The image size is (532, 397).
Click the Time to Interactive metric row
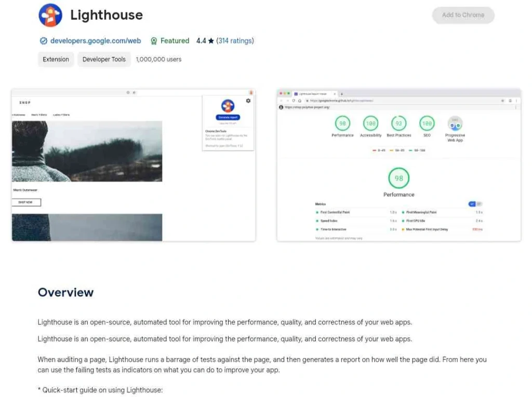pyautogui.click(x=356, y=229)
